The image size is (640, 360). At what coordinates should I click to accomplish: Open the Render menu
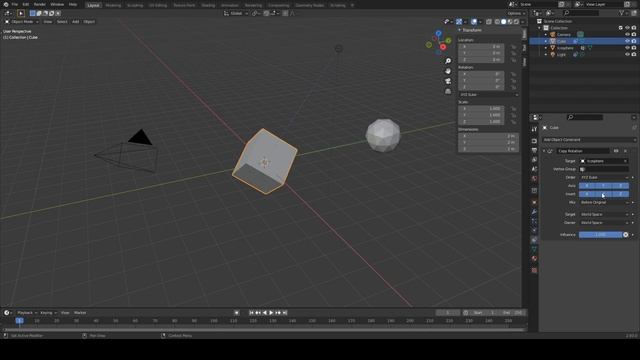coord(40,4)
